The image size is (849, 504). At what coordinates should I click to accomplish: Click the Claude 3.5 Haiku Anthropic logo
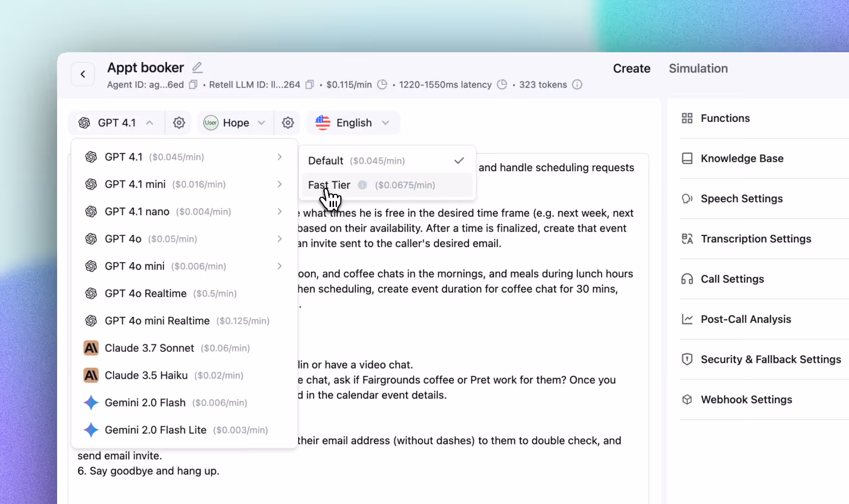click(x=91, y=375)
